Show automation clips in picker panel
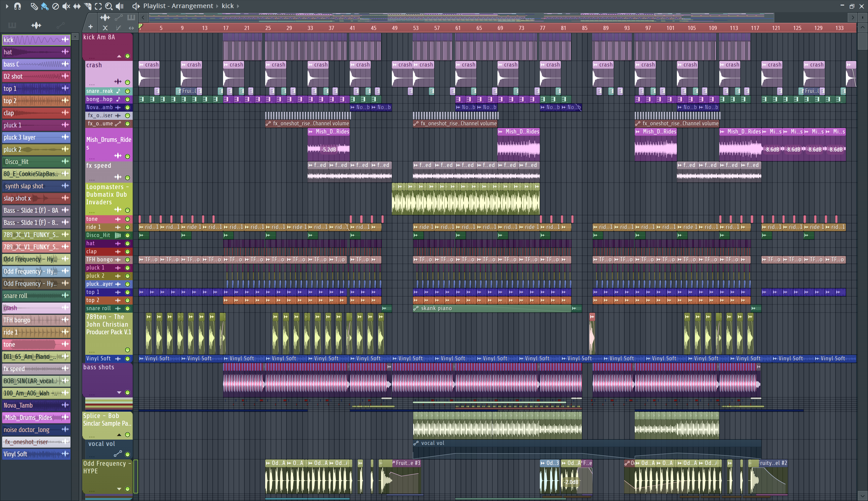868x501 pixels. [61, 25]
